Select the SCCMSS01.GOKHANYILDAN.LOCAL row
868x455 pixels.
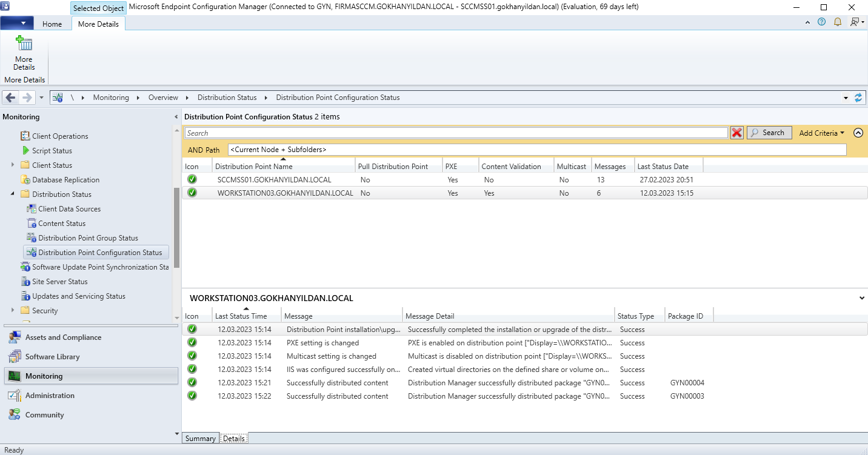pos(525,179)
